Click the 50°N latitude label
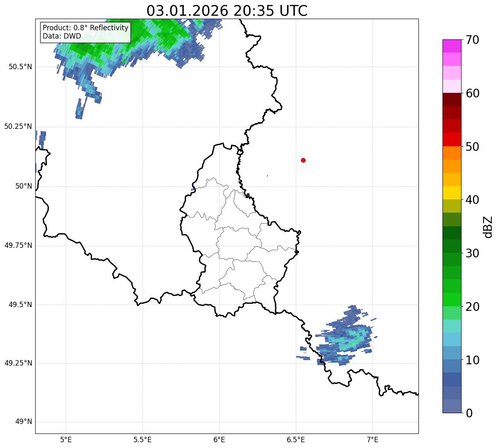This screenshot has height=448, width=498. tap(24, 186)
